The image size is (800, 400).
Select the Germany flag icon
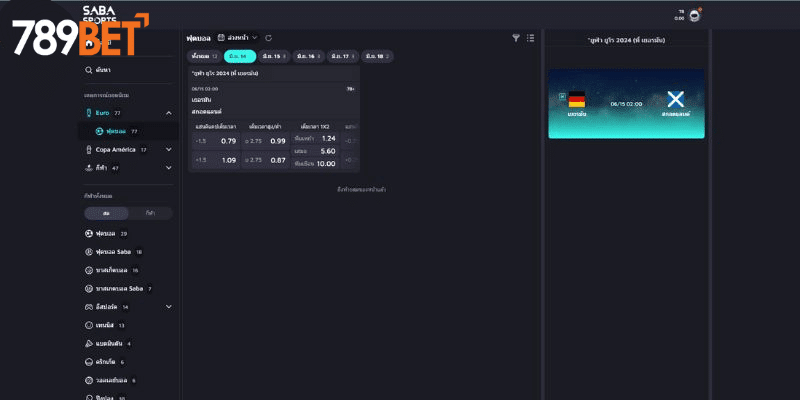576,99
